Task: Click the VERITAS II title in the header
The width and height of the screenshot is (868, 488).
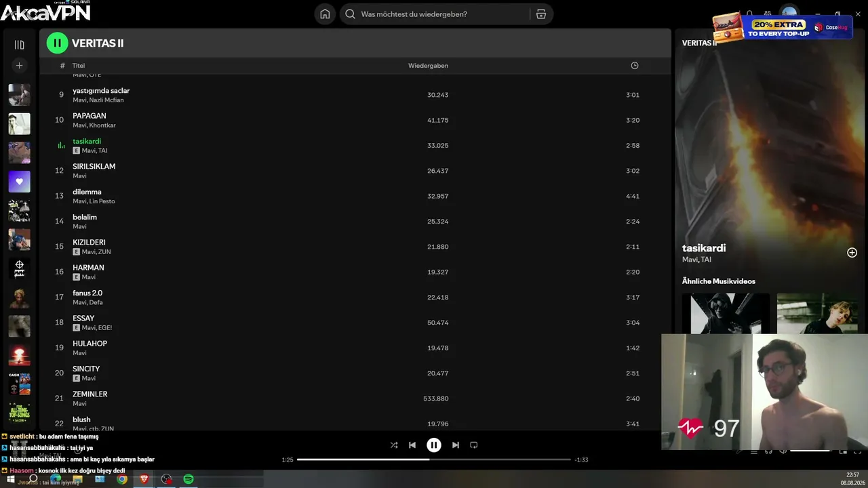Action: [x=98, y=43]
